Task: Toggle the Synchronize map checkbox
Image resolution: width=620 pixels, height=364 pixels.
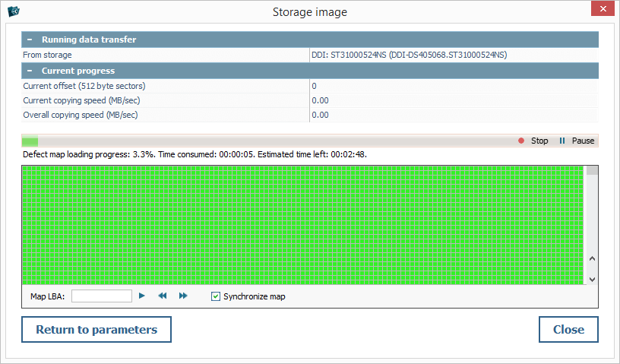Action: pyautogui.click(x=216, y=296)
